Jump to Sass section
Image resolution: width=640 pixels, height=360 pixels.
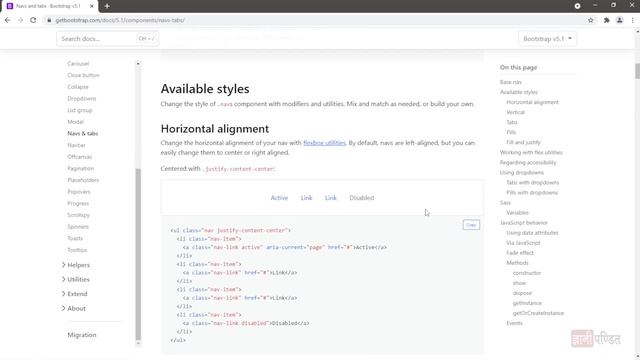505,202
